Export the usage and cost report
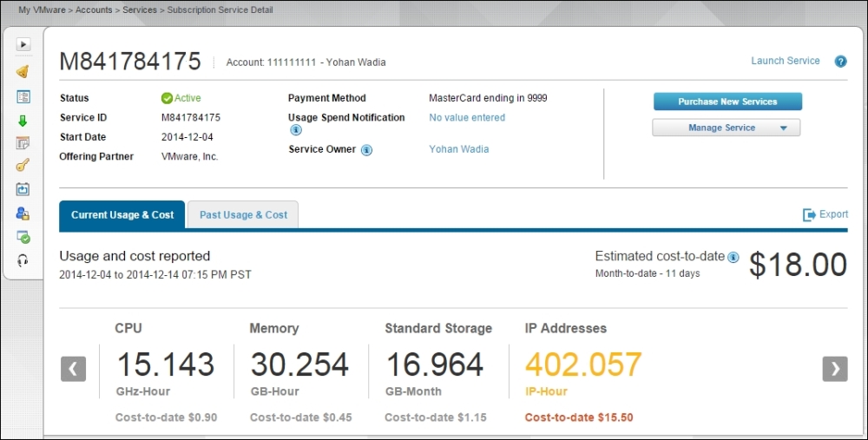This screenshot has width=868, height=440. pos(825,214)
